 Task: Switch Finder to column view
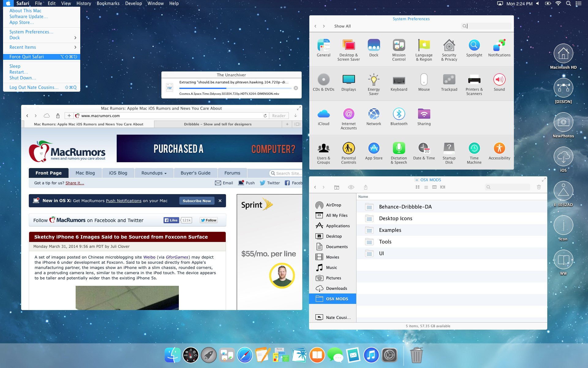coord(434,187)
